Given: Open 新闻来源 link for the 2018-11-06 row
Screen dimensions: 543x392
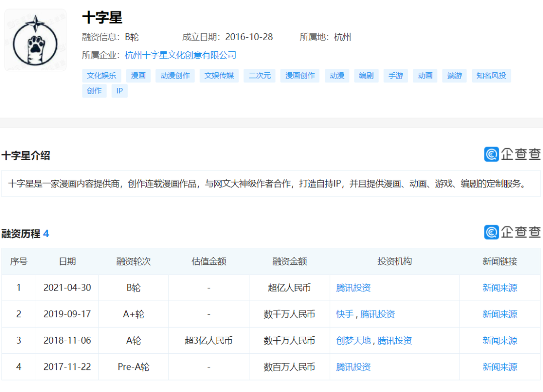Looking at the screenshot, I should (x=500, y=340).
